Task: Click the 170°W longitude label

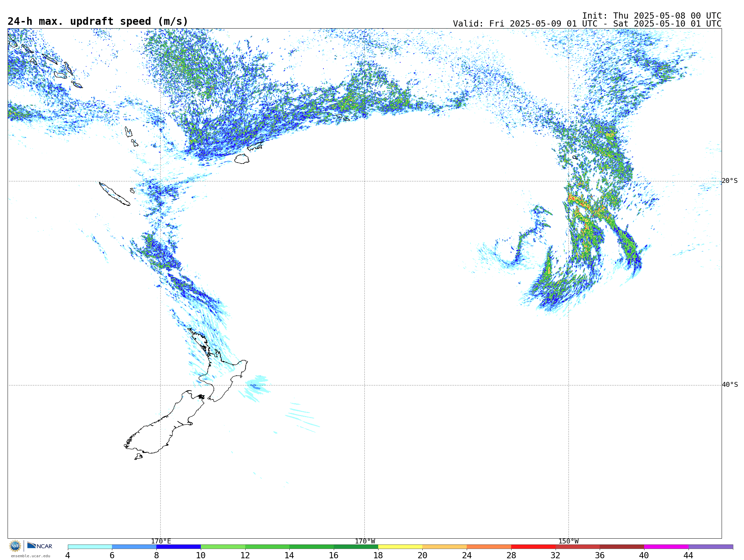Action: point(365,541)
